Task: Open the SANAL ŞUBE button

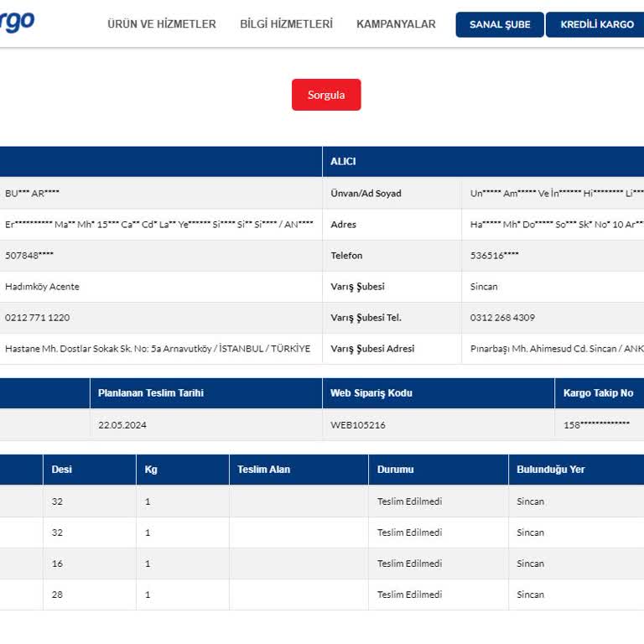Action: (500, 24)
